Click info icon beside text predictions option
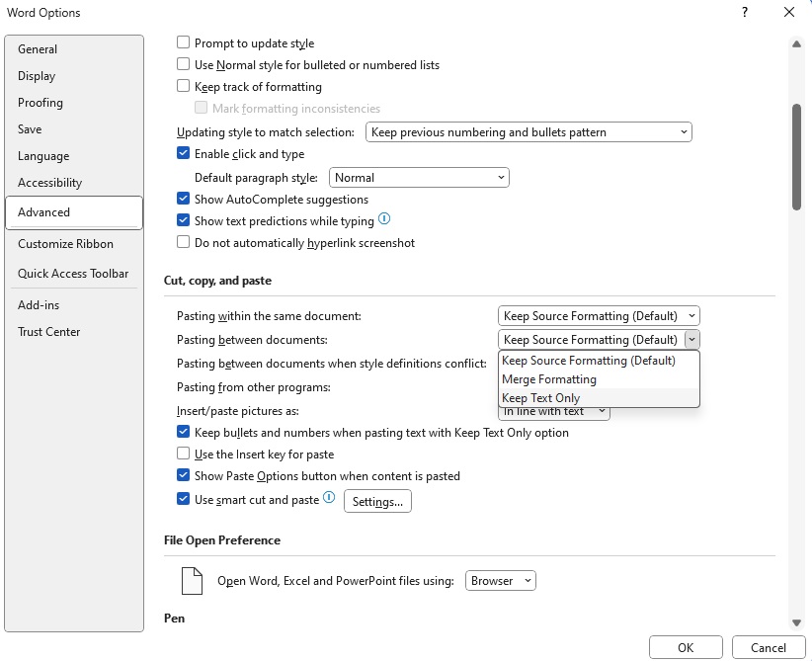 pyautogui.click(x=384, y=219)
